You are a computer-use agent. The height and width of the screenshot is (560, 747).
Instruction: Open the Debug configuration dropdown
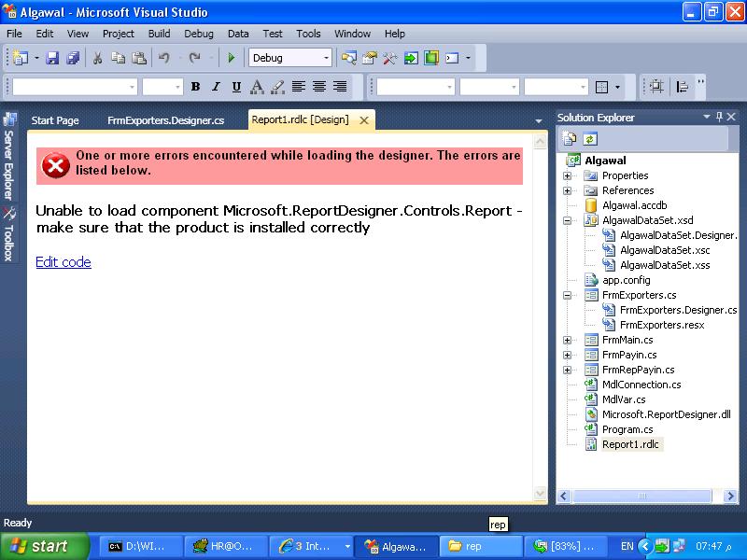290,58
